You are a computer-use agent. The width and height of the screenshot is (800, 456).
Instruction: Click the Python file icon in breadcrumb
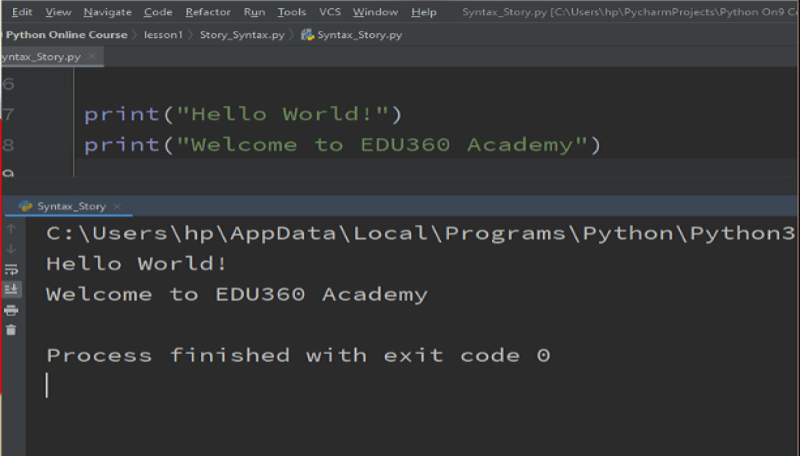pos(307,35)
